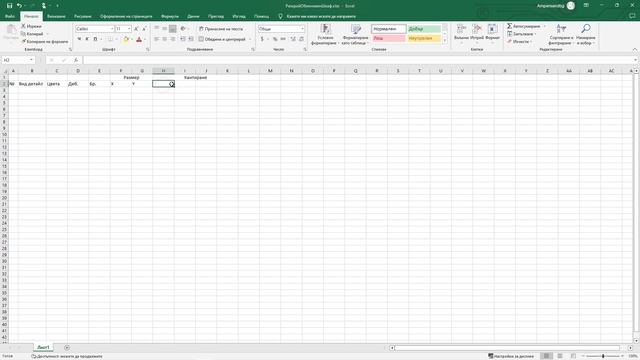Center text horizontally
The width and height of the screenshot is (640, 360).
[x=164, y=39]
